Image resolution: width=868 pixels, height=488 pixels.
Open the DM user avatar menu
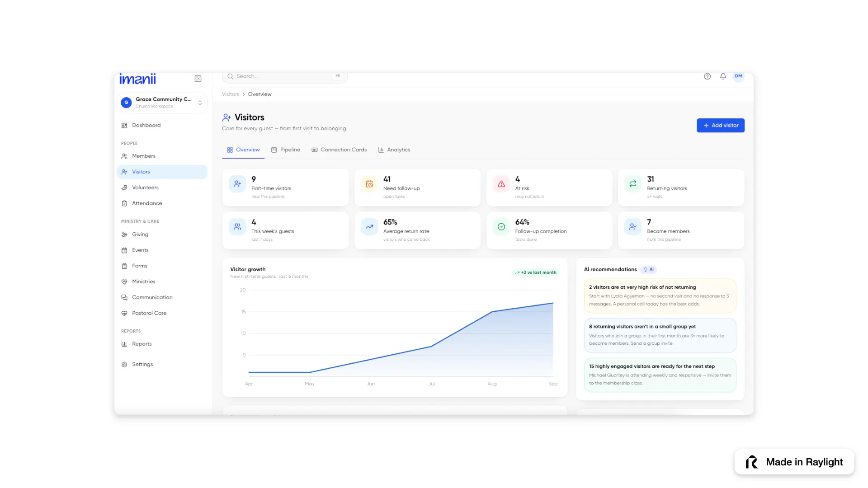point(738,76)
